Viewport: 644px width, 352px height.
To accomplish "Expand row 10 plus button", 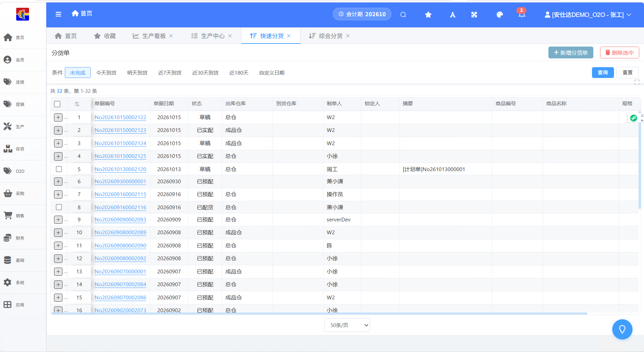I will click(x=58, y=233).
